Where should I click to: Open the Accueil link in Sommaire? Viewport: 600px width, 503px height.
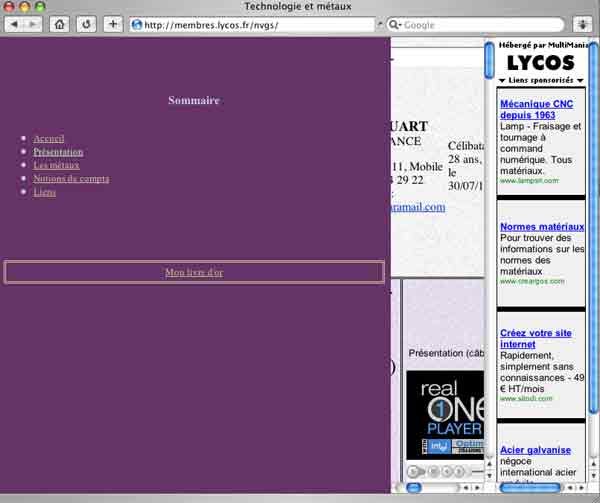(x=49, y=138)
